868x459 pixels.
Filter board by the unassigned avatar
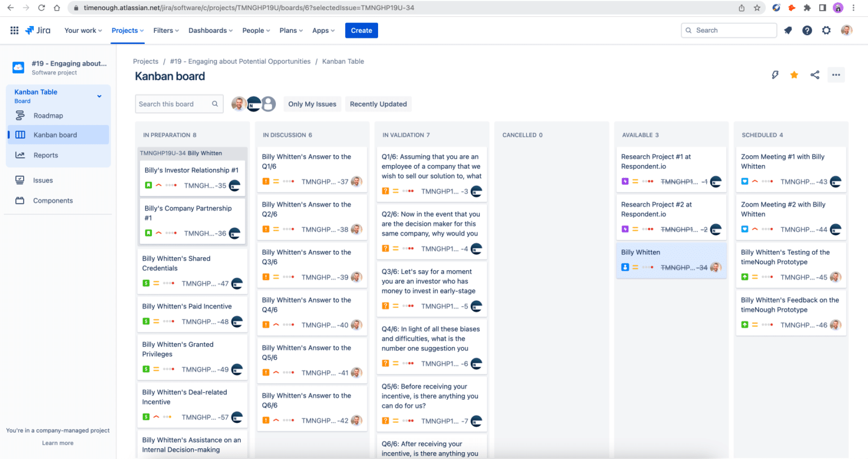pos(269,104)
